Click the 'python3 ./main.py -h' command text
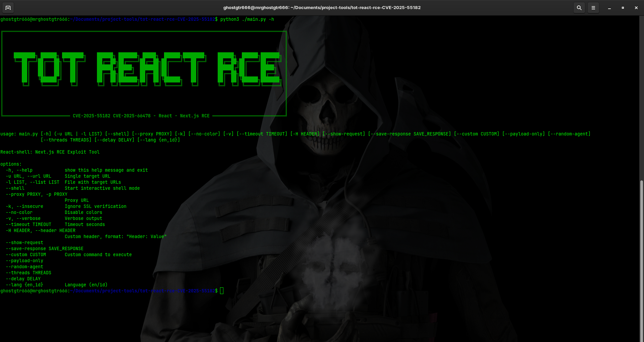Image resolution: width=644 pixels, height=342 pixels. point(247,19)
